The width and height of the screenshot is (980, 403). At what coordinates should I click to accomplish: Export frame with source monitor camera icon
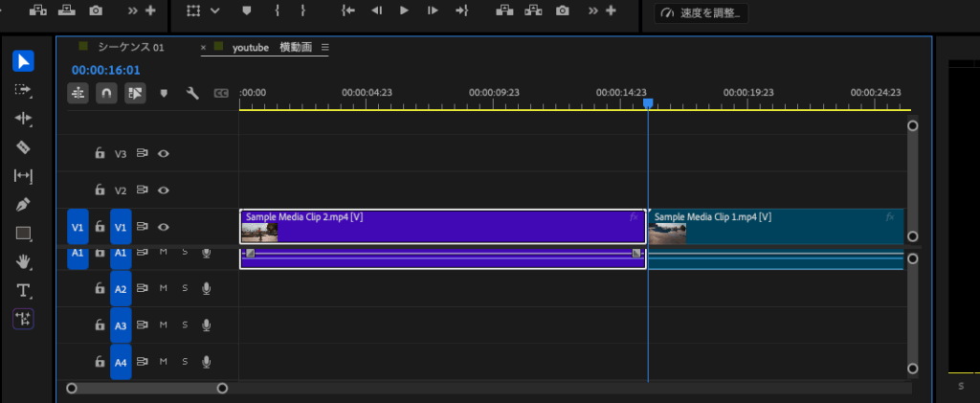96,11
